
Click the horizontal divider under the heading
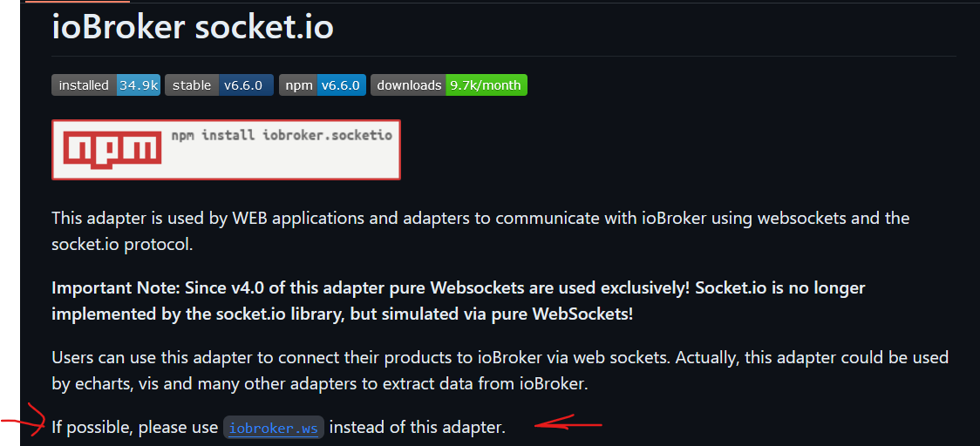click(504, 57)
